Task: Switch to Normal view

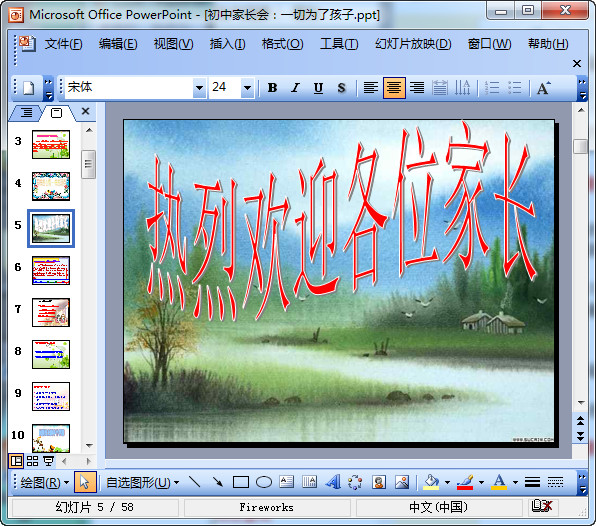Action: click(x=16, y=461)
